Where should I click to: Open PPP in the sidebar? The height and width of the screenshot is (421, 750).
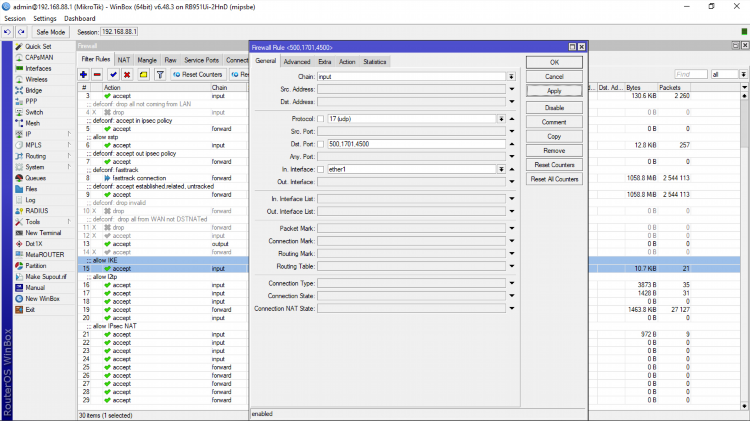click(x=31, y=101)
